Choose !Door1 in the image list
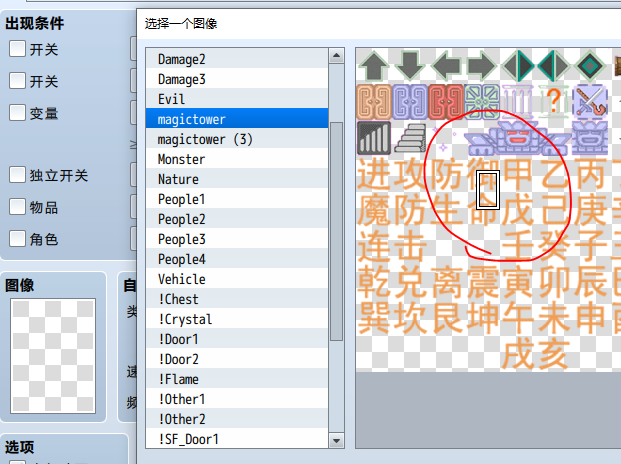621x464 pixels. click(237, 339)
